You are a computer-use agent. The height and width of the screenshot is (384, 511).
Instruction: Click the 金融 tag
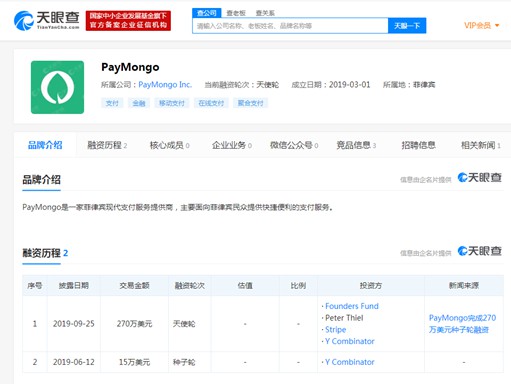[139, 103]
